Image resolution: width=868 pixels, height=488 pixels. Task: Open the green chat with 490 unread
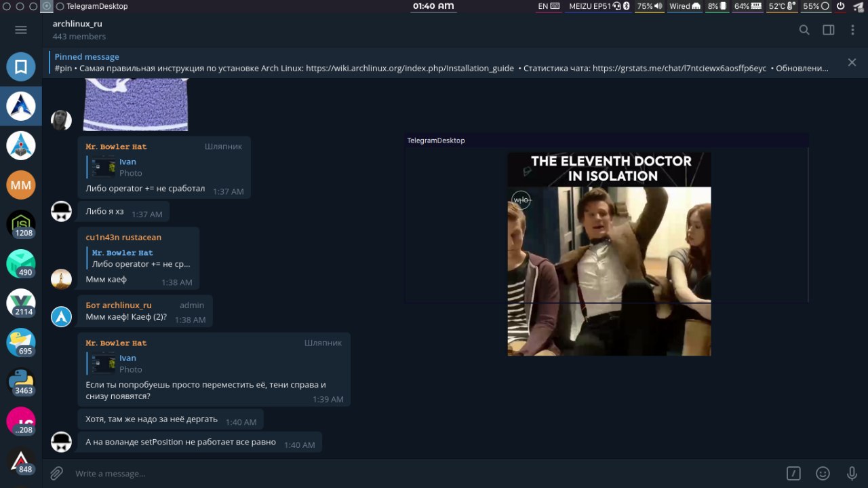(x=21, y=263)
